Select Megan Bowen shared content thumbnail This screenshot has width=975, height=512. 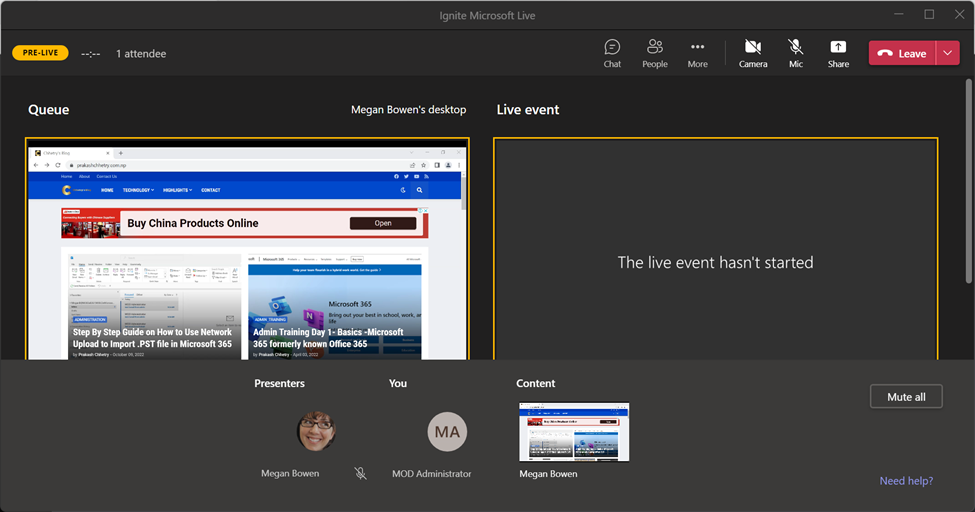(574, 432)
